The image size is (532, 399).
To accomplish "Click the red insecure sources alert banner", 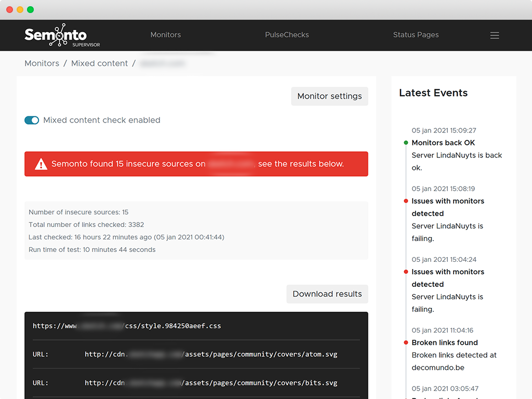I will [196, 164].
